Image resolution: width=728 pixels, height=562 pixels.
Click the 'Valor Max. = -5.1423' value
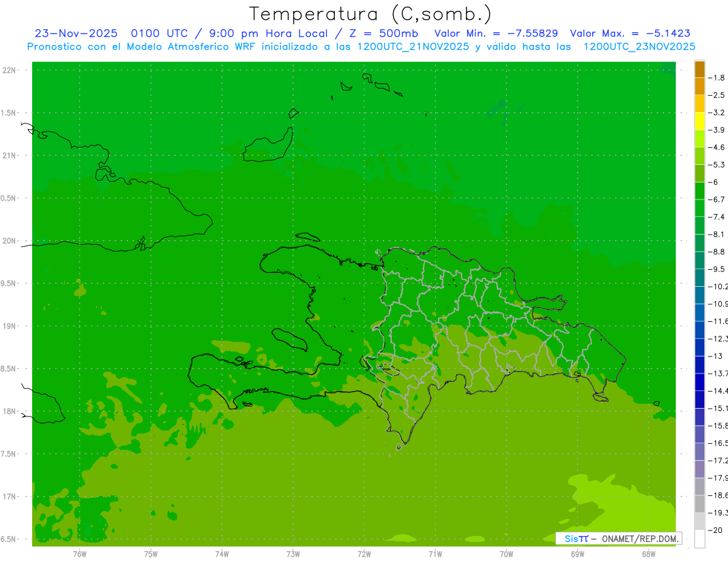click(630, 34)
